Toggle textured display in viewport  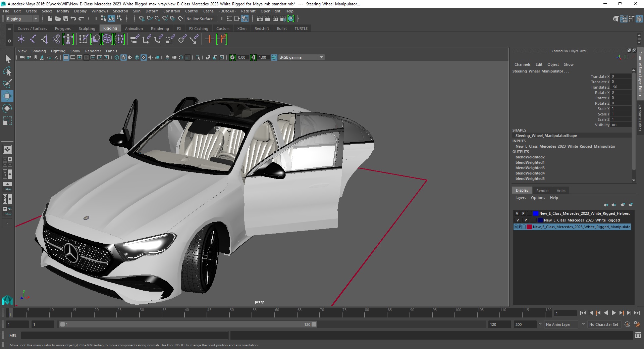point(144,57)
